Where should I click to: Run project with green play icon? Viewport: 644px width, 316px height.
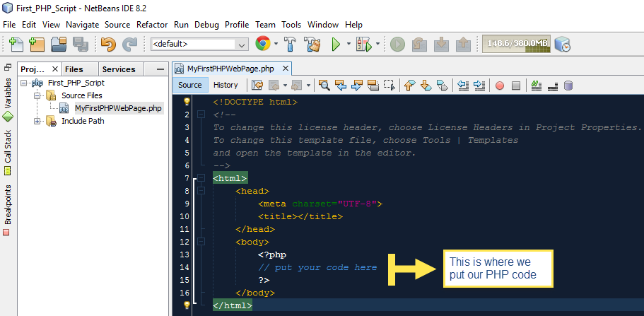coord(336,45)
